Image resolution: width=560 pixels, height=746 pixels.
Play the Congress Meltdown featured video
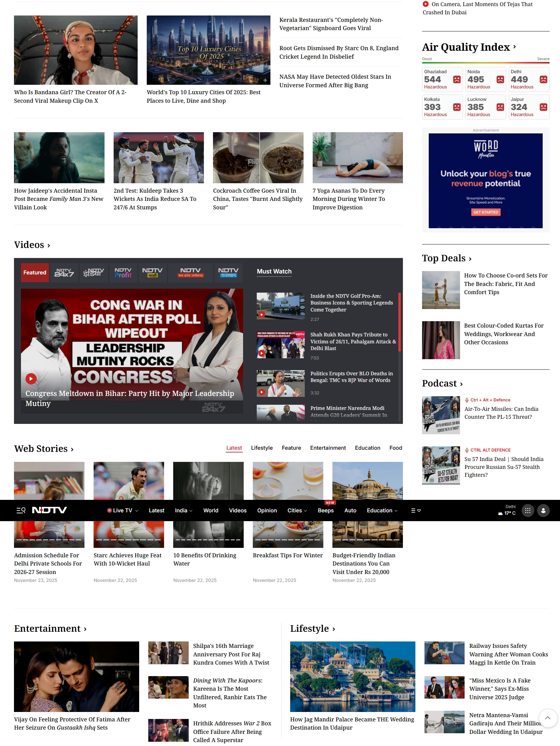(31, 379)
